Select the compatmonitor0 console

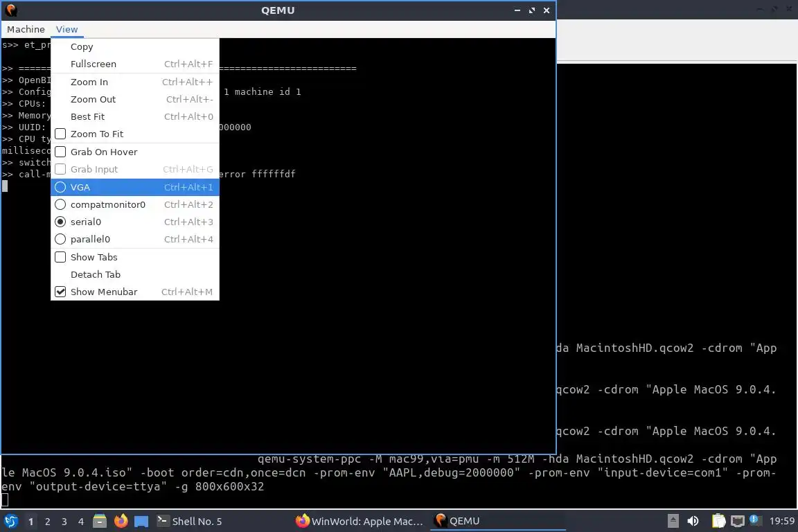(135, 204)
